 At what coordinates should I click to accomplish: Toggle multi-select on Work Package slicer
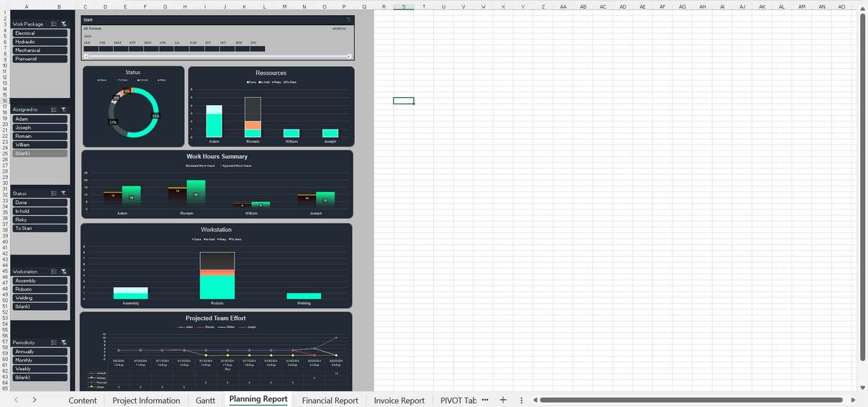coord(54,24)
